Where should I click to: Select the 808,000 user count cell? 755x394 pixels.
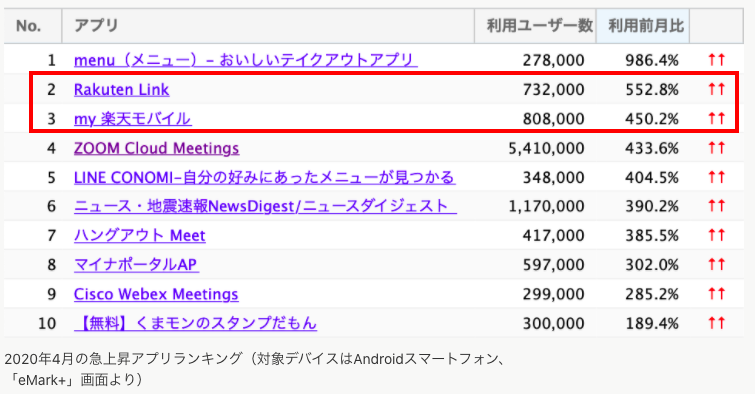coord(553,118)
